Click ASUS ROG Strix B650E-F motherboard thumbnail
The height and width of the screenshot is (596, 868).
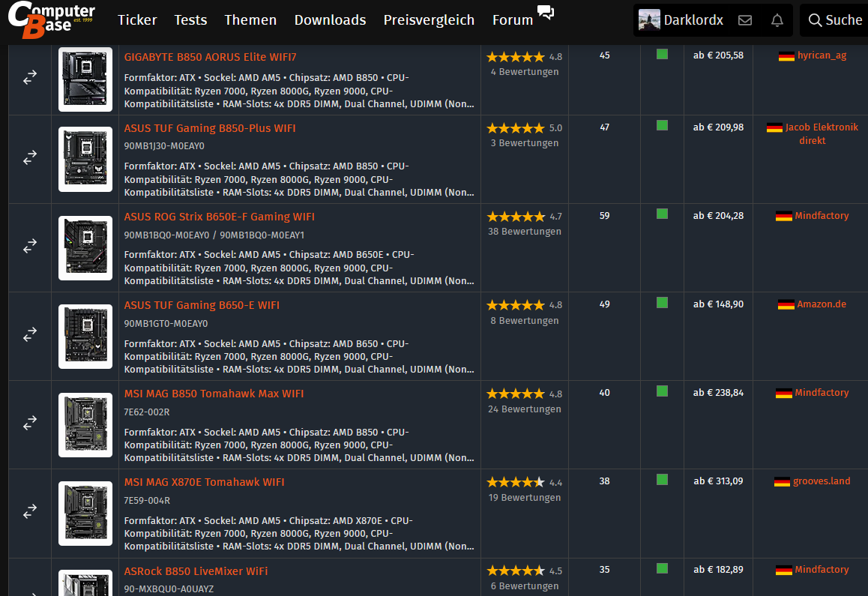tap(85, 247)
